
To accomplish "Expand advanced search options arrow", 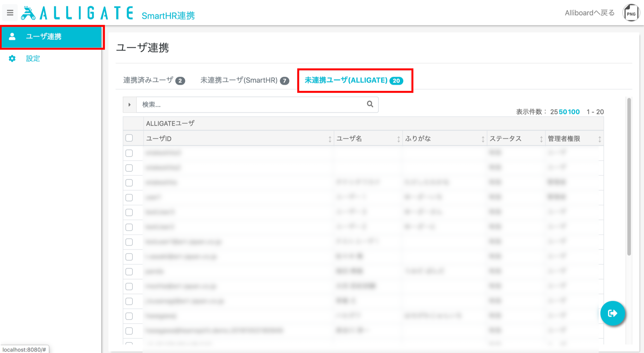I will click(130, 105).
